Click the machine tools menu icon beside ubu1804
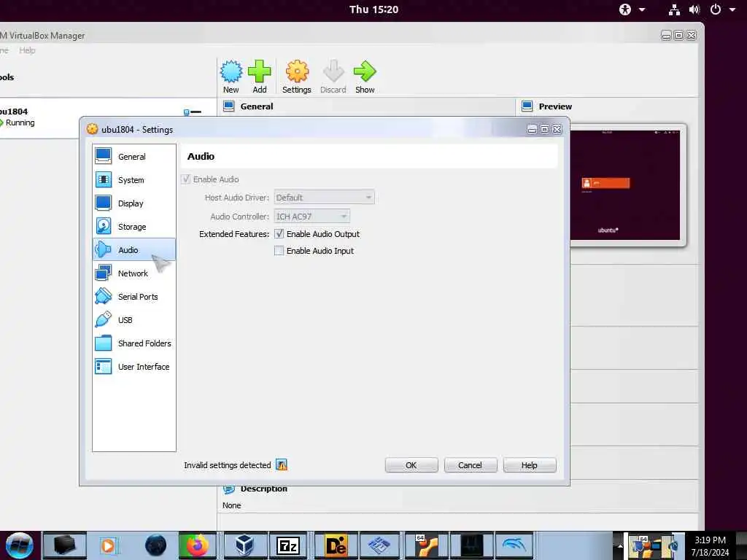747x560 pixels. pyautogui.click(x=193, y=112)
